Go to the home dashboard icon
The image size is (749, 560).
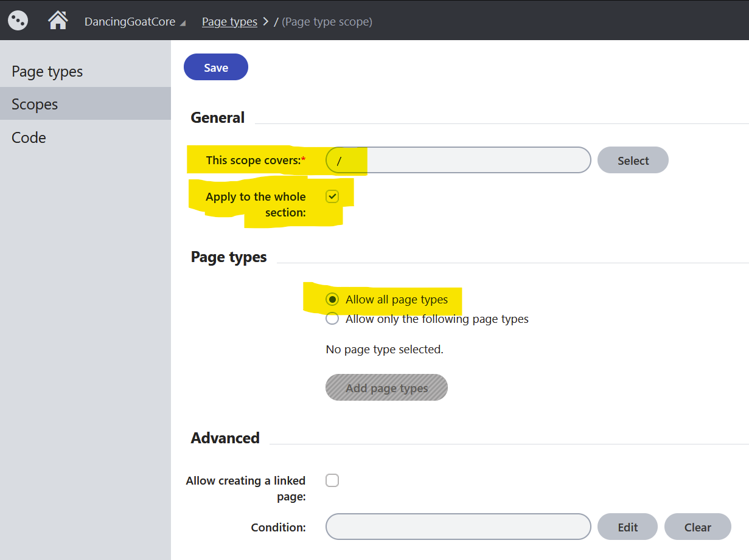click(x=58, y=21)
